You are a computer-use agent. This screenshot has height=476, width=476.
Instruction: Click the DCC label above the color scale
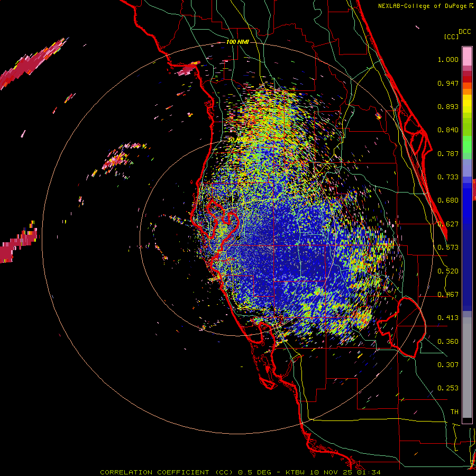click(465, 32)
